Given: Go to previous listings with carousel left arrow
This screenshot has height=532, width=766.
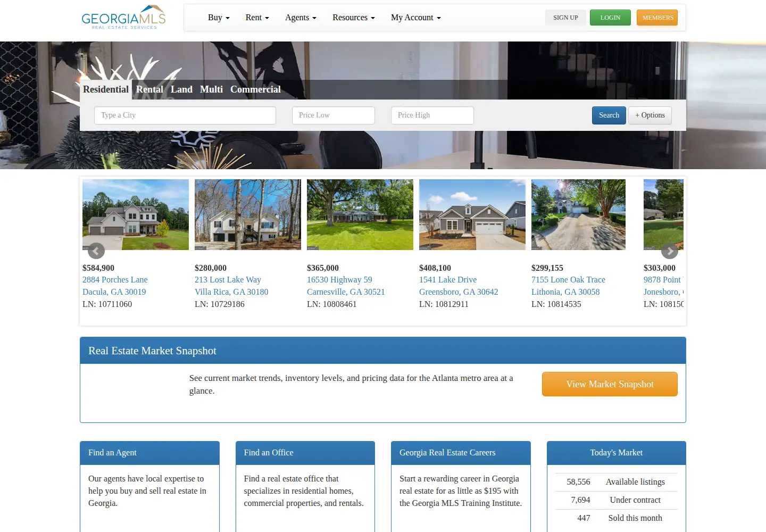Looking at the screenshot, I should 96,251.
